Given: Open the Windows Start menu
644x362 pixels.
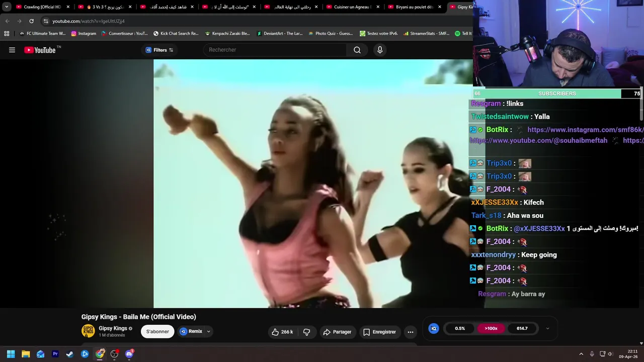Looking at the screenshot, I should (x=11, y=354).
